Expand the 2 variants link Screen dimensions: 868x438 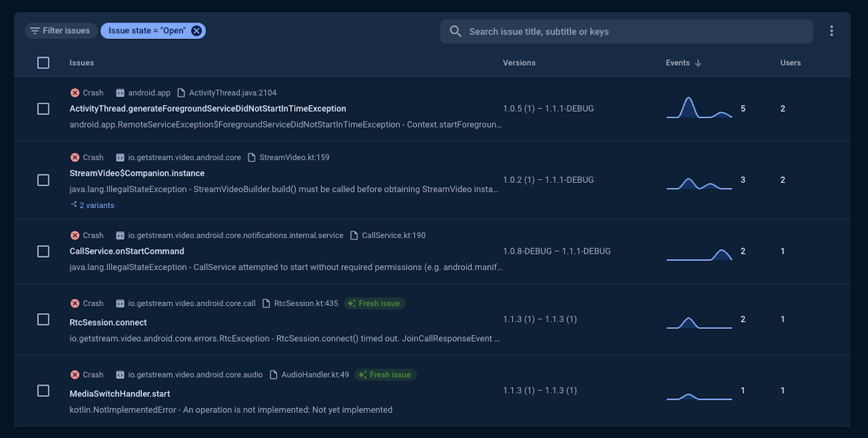[x=97, y=205]
